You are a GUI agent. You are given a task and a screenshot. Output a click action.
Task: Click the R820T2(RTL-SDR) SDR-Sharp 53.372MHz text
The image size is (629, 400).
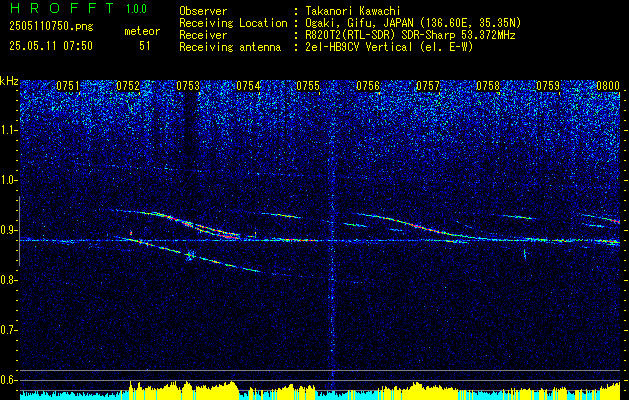(410, 35)
